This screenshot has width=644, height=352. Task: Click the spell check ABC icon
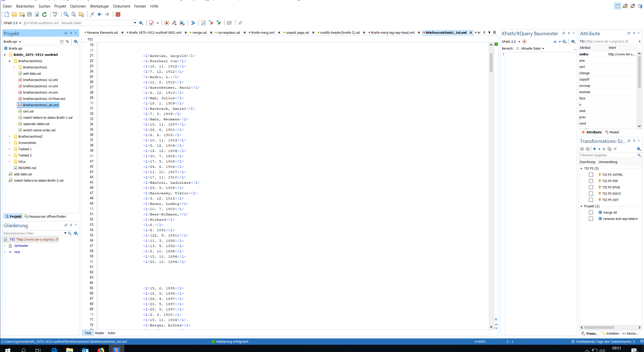(55, 14)
